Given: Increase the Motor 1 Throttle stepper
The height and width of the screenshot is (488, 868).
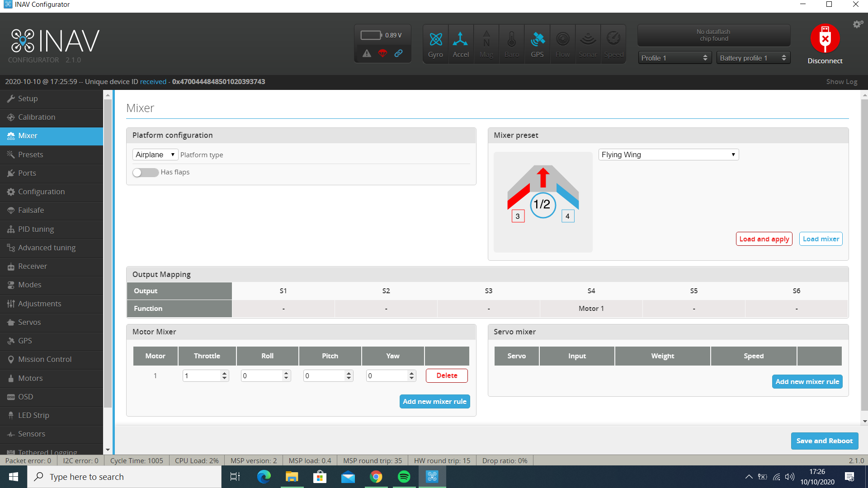Looking at the screenshot, I should (225, 373).
